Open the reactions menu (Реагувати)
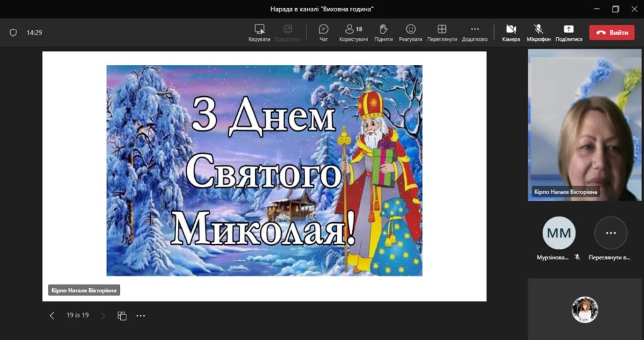This screenshot has width=644, height=340. [x=410, y=32]
